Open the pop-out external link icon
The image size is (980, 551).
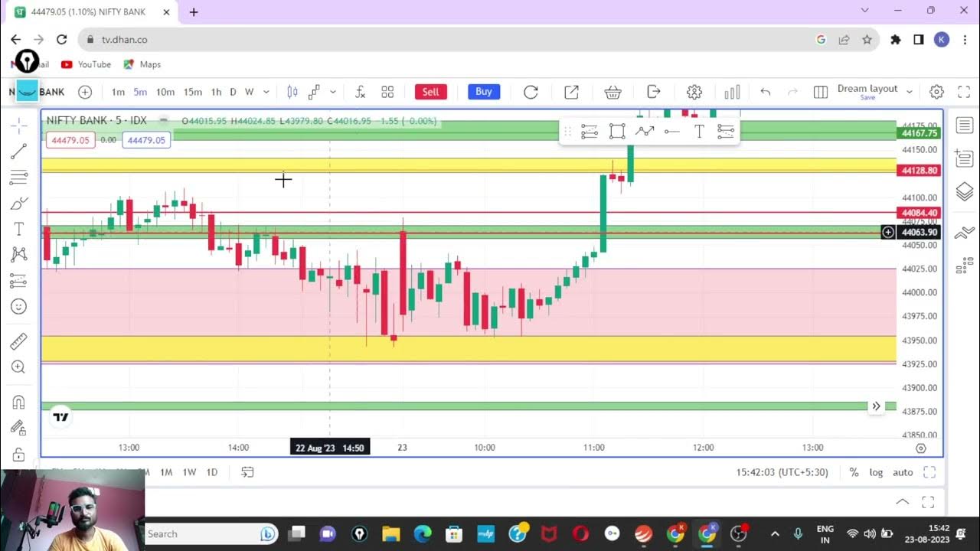[x=571, y=92]
